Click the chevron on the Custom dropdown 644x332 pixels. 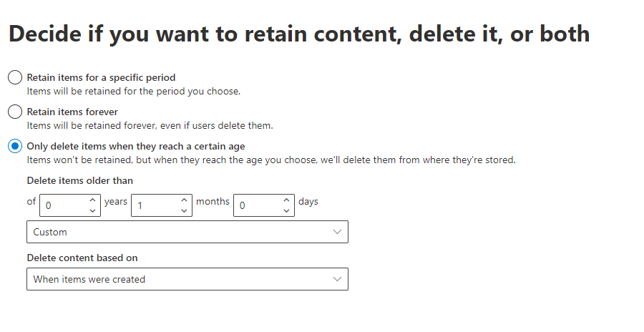pyautogui.click(x=338, y=232)
